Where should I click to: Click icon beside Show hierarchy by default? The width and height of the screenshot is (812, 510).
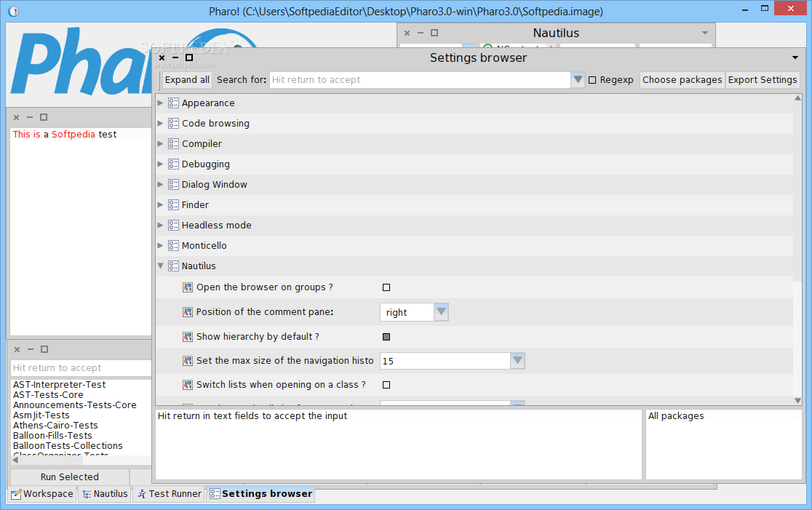188,337
